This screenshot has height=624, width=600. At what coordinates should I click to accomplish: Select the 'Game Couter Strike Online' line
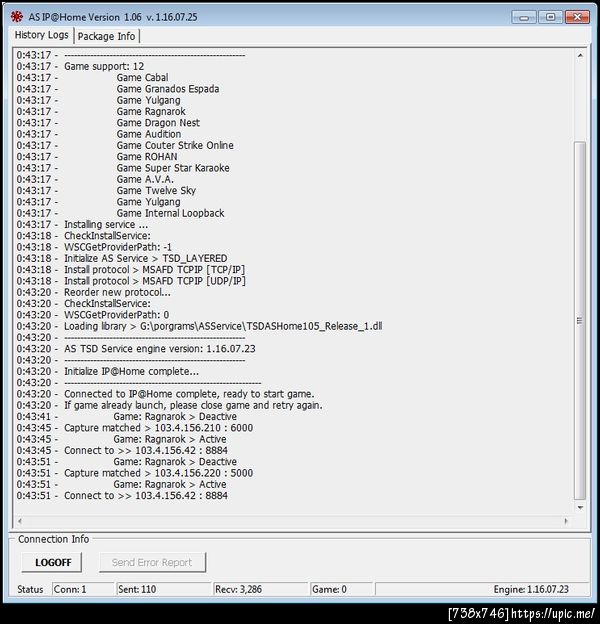(125, 145)
